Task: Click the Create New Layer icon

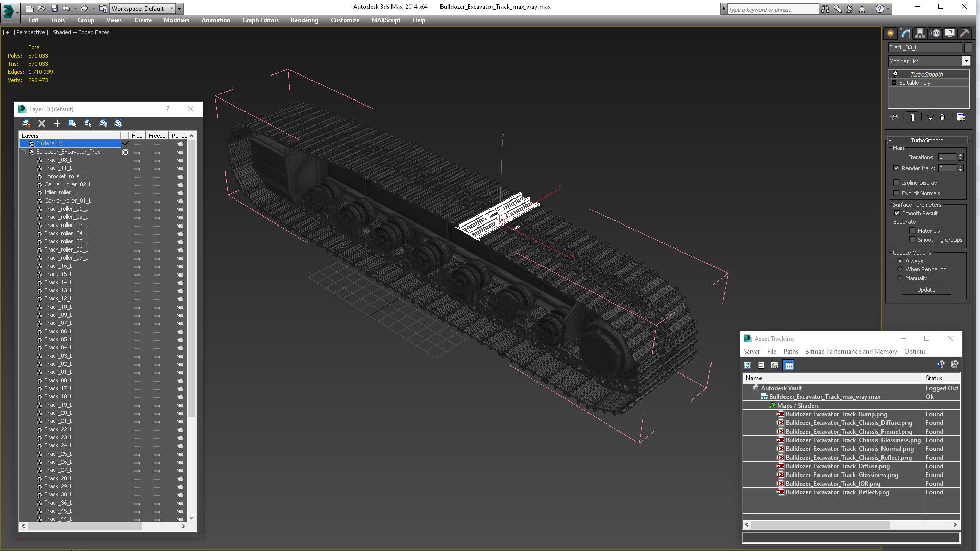Action: (27, 123)
